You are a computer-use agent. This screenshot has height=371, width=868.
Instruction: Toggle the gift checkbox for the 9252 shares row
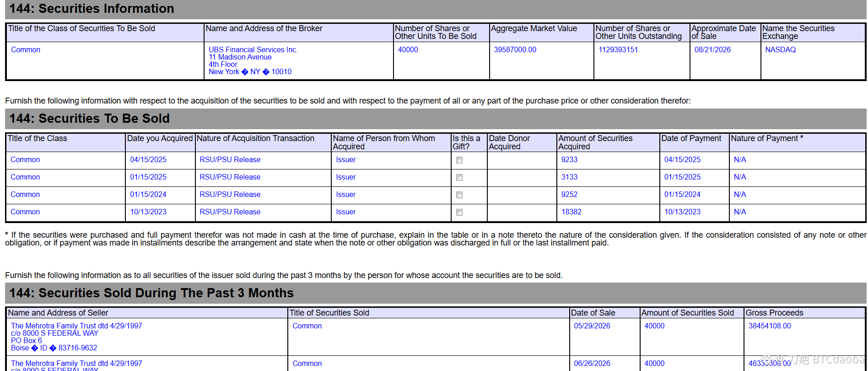point(459,195)
